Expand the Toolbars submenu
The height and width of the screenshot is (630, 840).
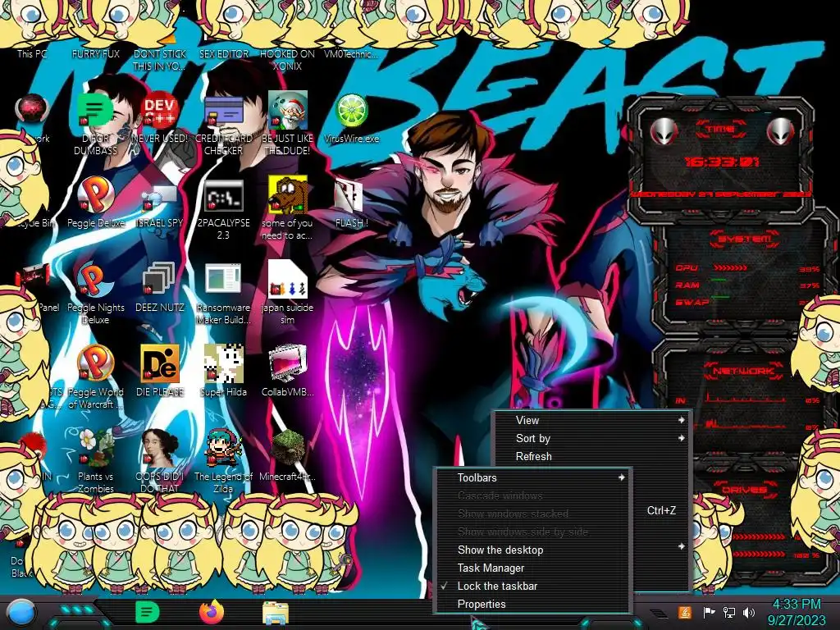tap(532, 477)
